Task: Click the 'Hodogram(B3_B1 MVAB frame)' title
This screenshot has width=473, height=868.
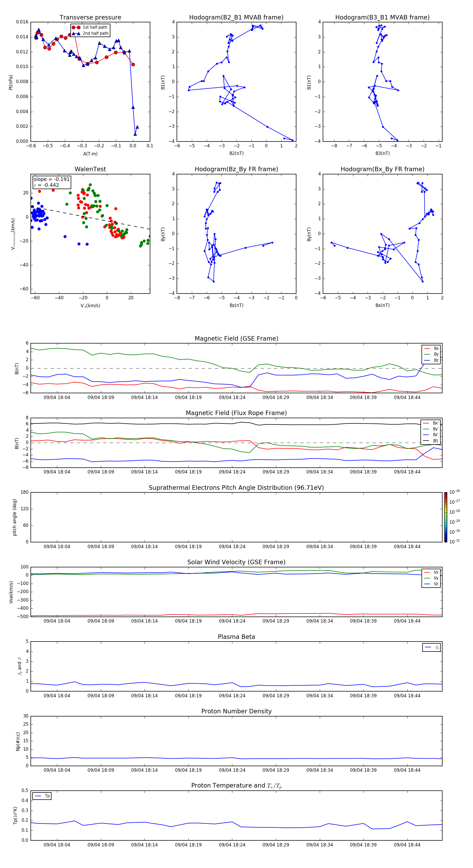Action: tap(382, 18)
